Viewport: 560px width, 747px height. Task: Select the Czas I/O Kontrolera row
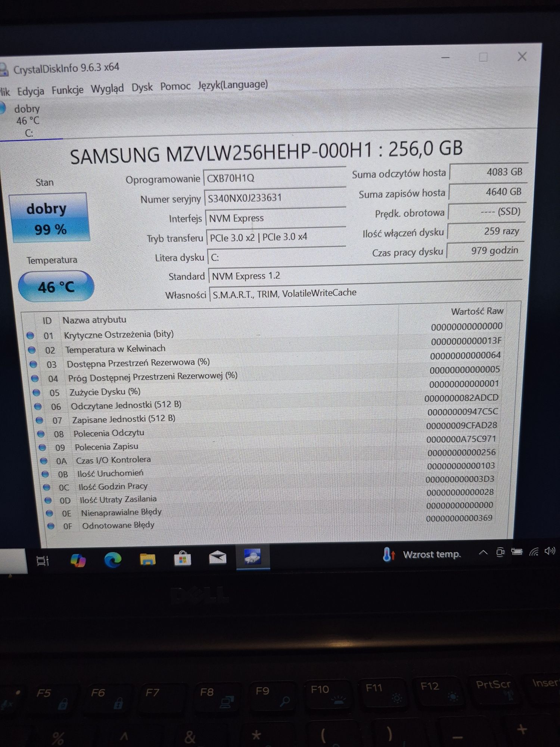point(268,456)
